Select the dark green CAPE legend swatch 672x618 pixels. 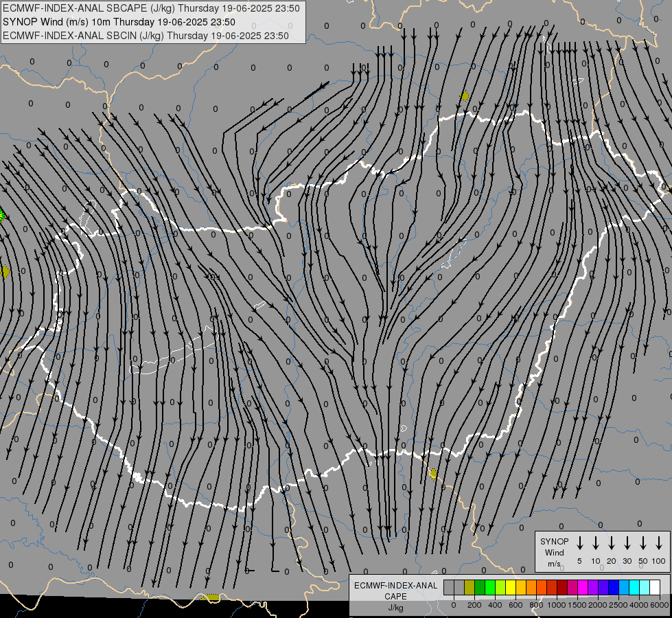point(480,587)
